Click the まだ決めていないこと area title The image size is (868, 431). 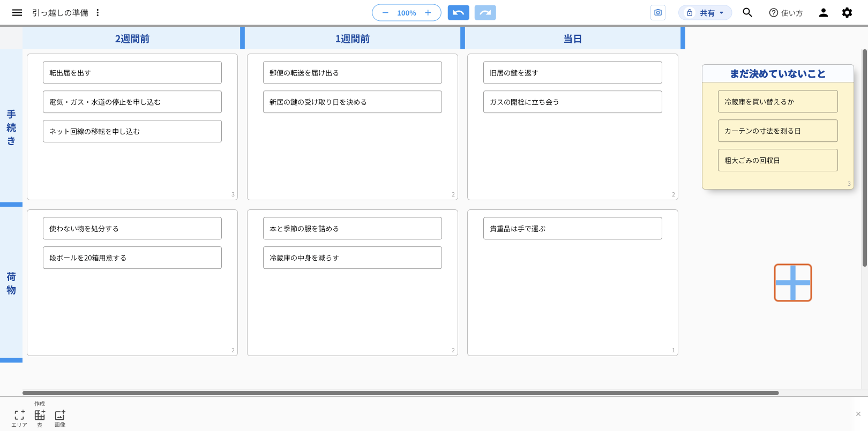[778, 74]
